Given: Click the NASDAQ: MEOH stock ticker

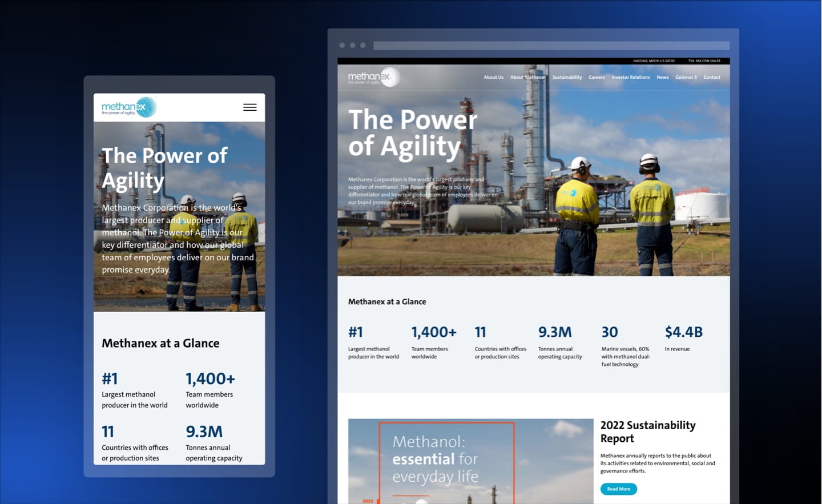Looking at the screenshot, I should pyautogui.click(x=654, y=61).
